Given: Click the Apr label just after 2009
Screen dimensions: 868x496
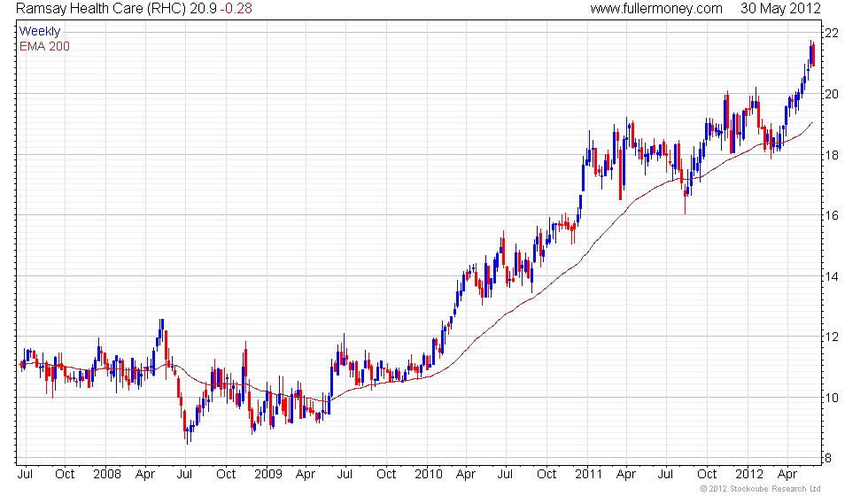Looking at the screenshot, I should 306,475.
